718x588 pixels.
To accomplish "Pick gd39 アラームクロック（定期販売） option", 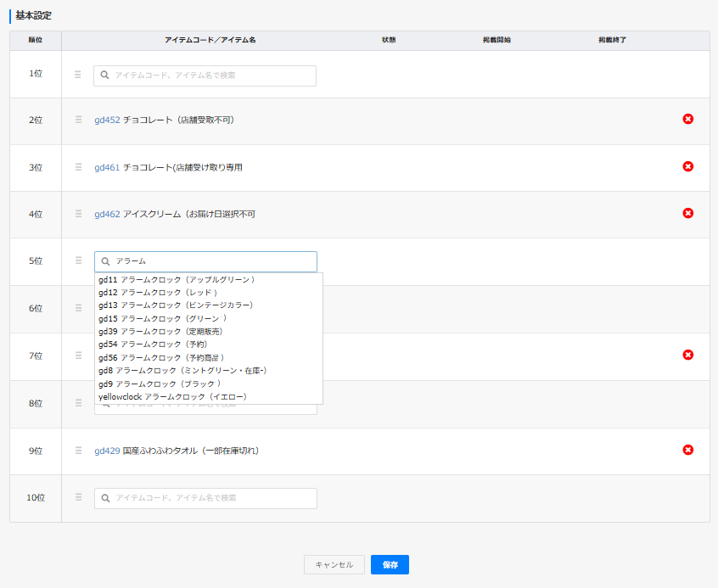I will point(160,331).
